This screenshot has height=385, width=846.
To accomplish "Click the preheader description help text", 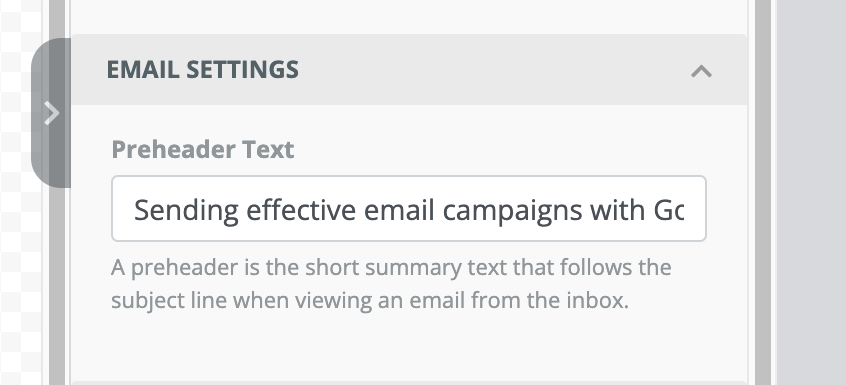I will coord(391,284).
